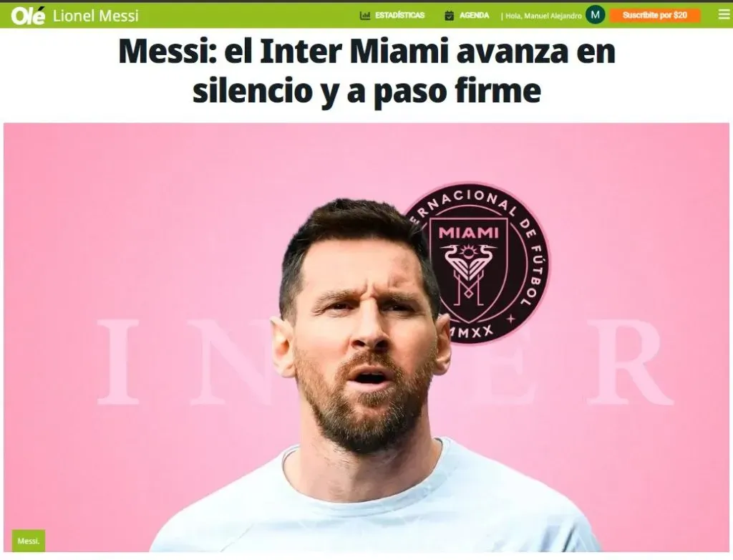
Task: Click Suscribite por $20 button
Action: [x=655, y=16]
